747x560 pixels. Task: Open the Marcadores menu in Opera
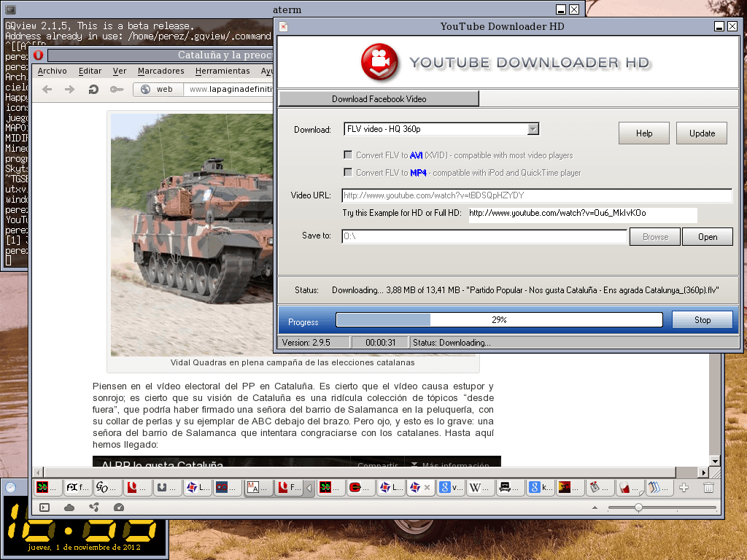tap(161, 71)
